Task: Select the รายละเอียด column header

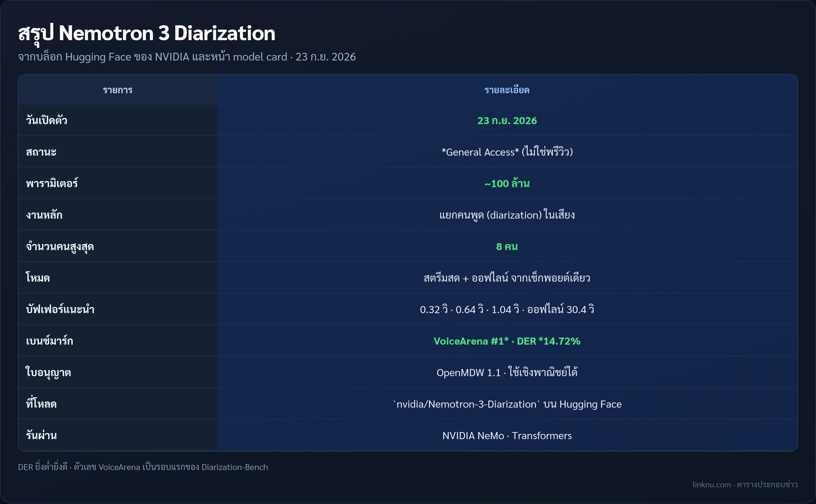Action: (x=507, y=90)
